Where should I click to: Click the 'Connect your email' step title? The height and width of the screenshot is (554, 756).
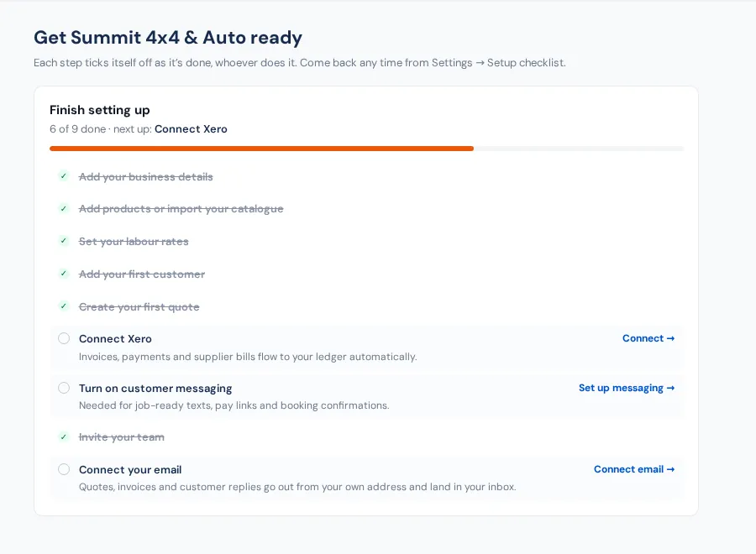click(x=130, y=470)
